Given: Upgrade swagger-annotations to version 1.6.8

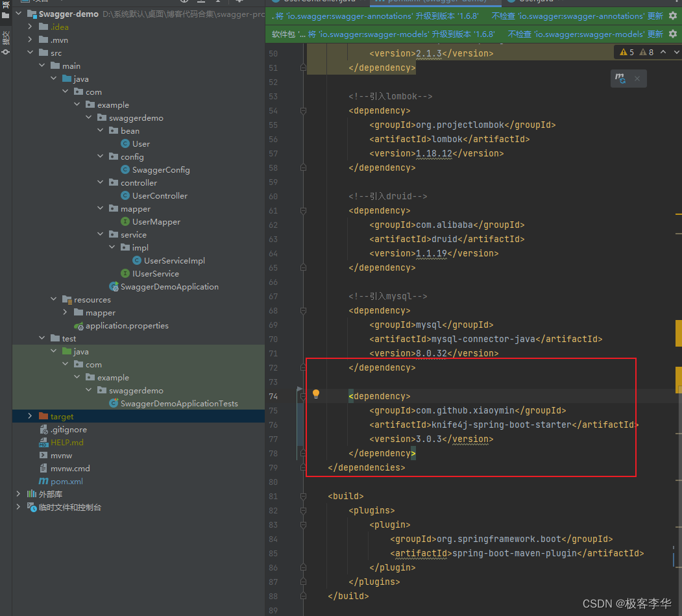Looking at the screenshot, I should [x=377, y=16].
